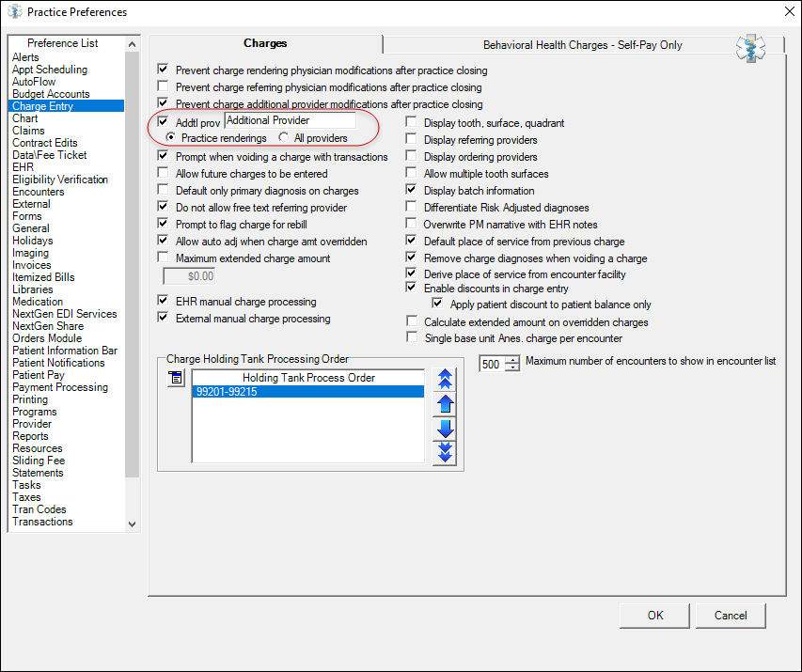
Task: Enable Allow multiple tooth surfaces
Action: 411,172
